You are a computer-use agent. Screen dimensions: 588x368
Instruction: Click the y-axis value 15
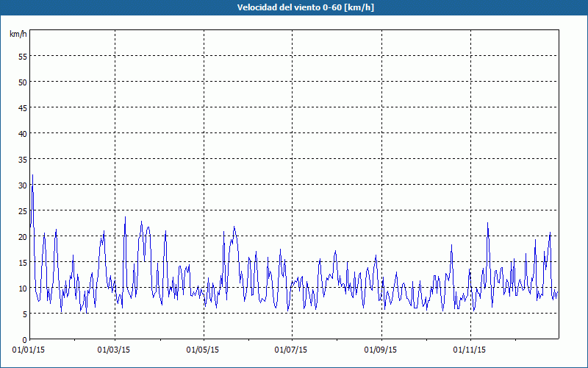tap(23, 263)
